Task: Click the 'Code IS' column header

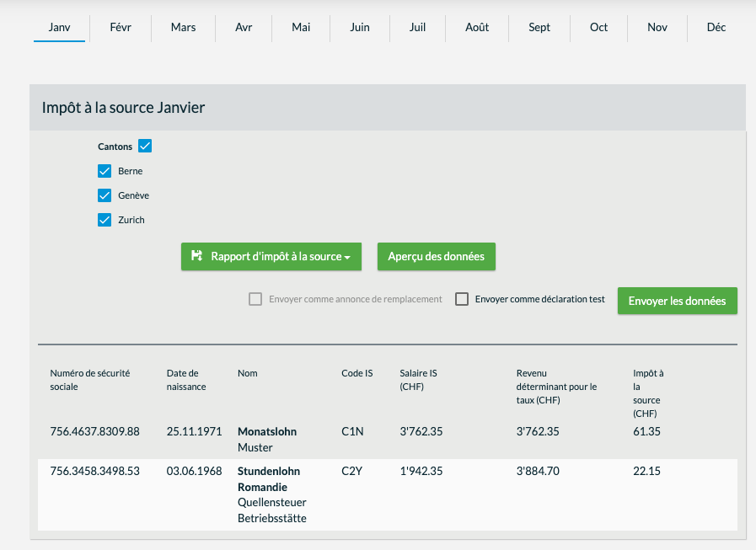Action: pyautogui.click(x=357, y=373)
